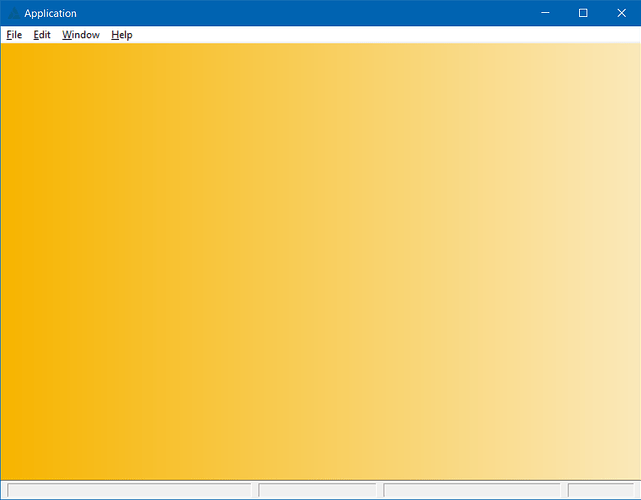Click the Application title text

coord(50,13)
